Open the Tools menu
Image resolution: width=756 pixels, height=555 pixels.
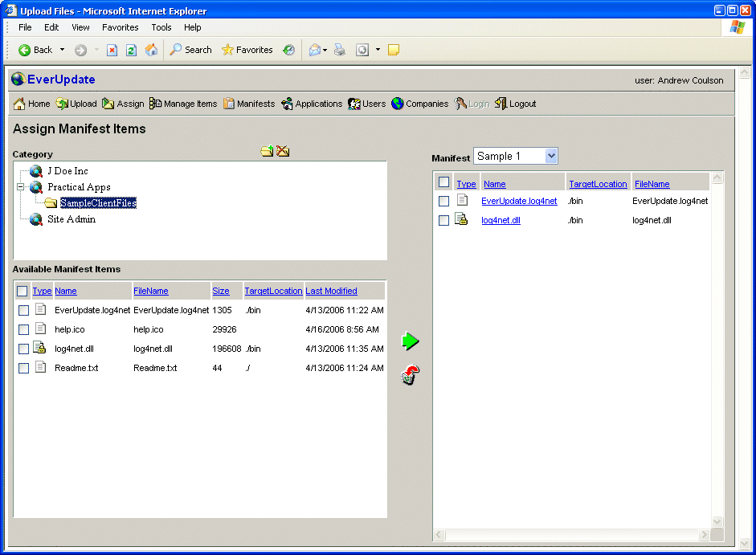[x=161, y=27]
